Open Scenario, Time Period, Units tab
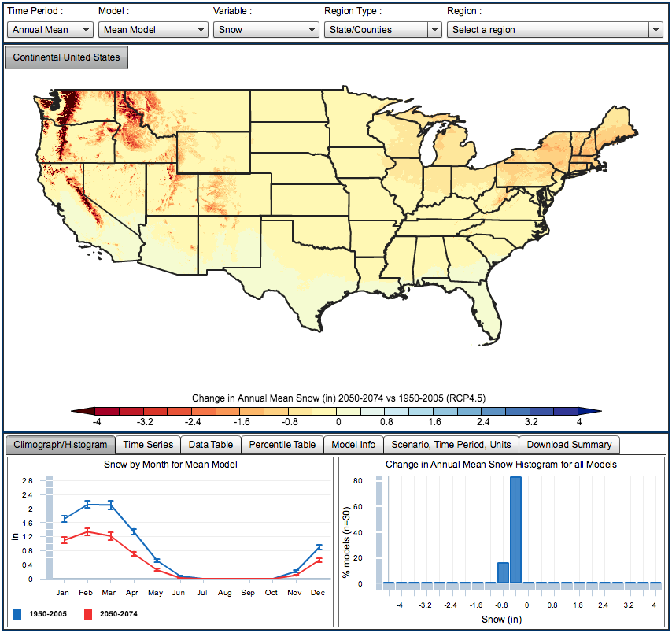The height and width of the screenshot is (633, 672). coord(452,445)
